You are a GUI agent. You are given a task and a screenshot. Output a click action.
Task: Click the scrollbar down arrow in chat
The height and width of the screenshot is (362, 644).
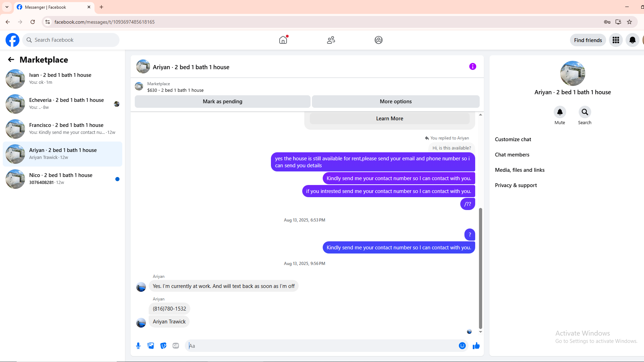tap(480, 332)
